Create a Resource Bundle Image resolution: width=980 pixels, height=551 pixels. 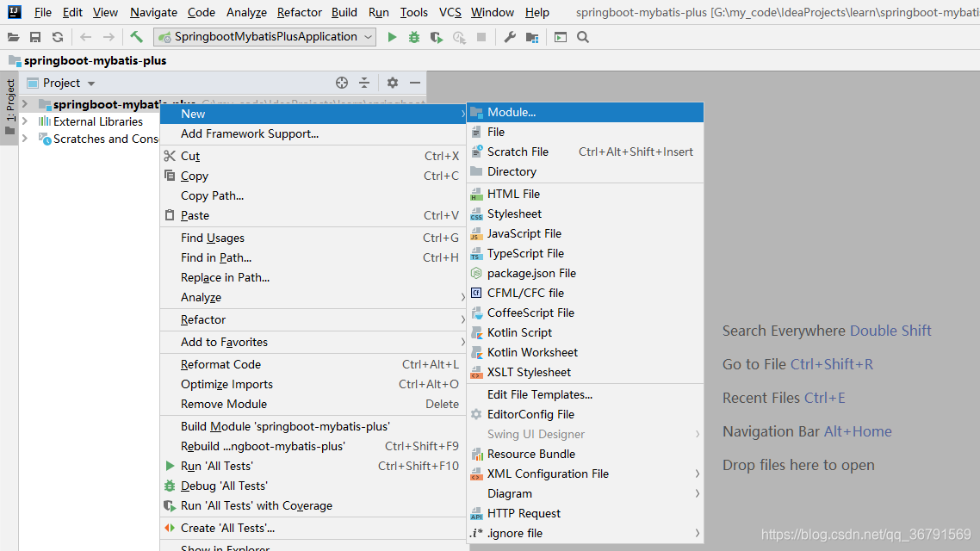(x=585, y=455)
